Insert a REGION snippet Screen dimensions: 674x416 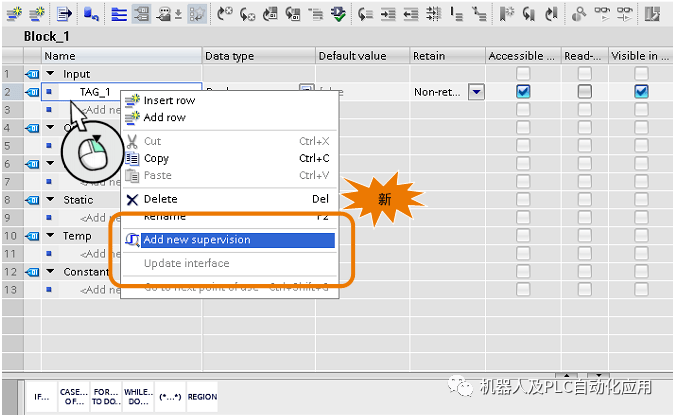tap(202, 396)
